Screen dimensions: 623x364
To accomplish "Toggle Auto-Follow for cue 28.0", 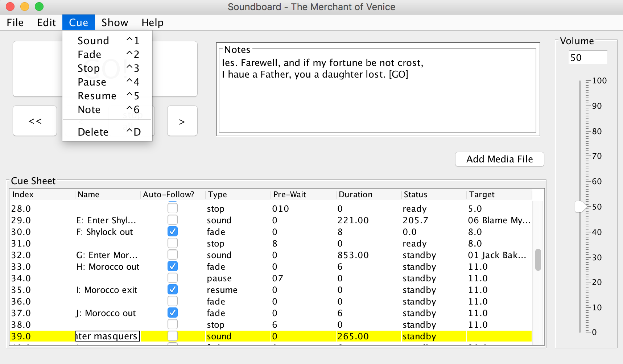I will coord(173,208).
